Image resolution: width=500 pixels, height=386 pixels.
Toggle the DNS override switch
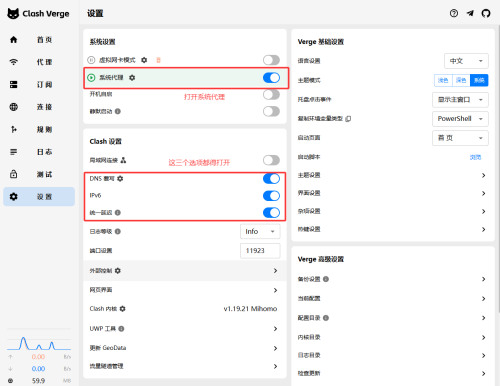click(271, 179)
